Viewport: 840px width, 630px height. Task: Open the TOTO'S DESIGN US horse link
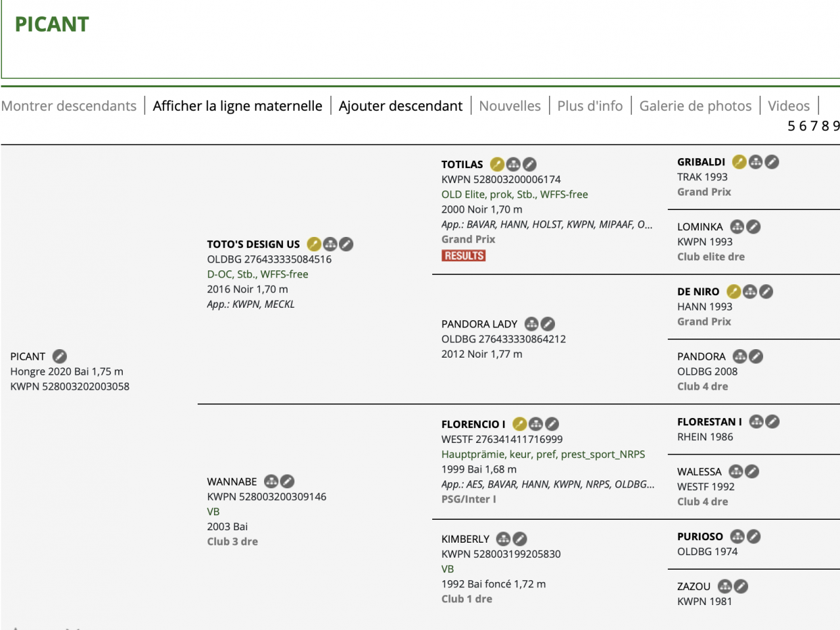tap(253, 244)
